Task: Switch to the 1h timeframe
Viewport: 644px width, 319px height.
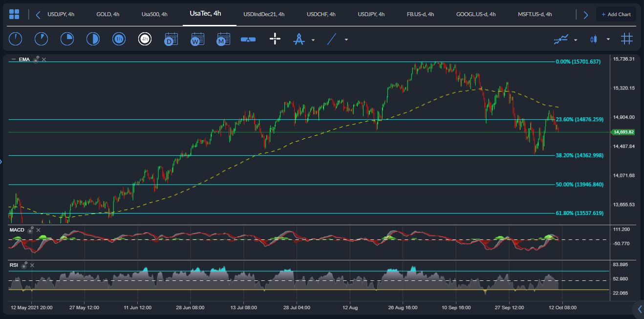Action: [119, 39]
